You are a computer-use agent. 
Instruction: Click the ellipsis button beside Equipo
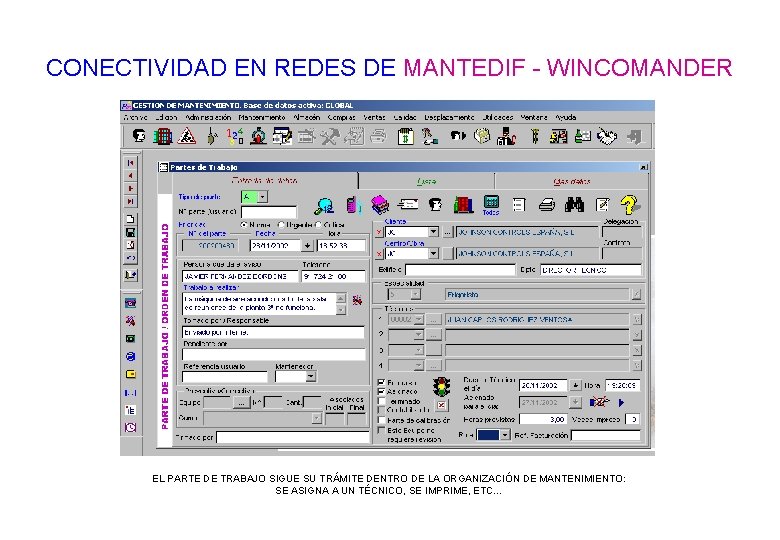click(x=242, y=402)
